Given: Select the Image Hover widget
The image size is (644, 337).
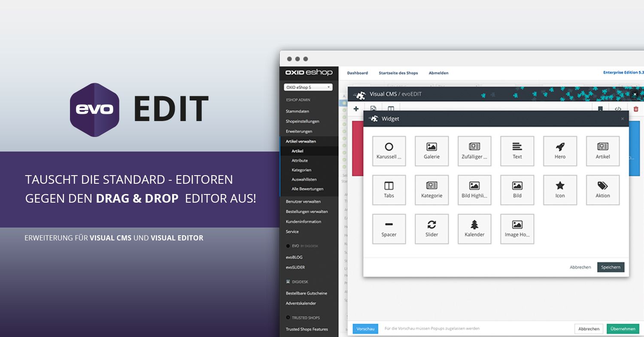Looking at the screenshot, I should click(517, 229).
